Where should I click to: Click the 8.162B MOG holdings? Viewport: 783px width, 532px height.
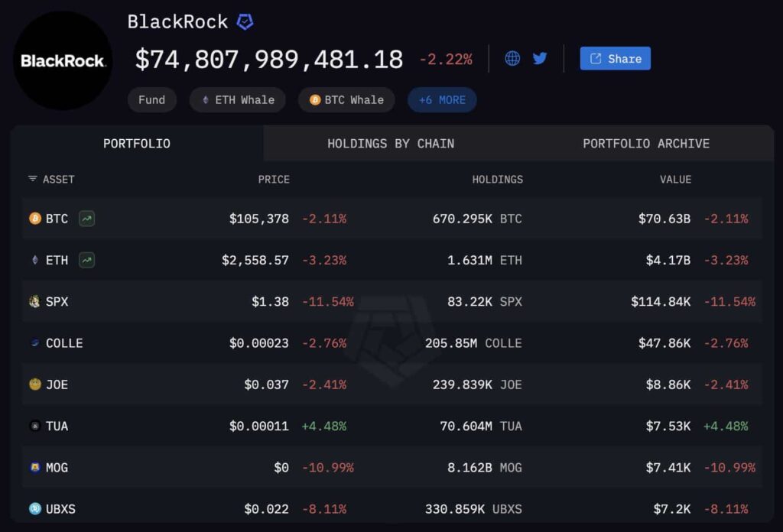pos(484,467)
